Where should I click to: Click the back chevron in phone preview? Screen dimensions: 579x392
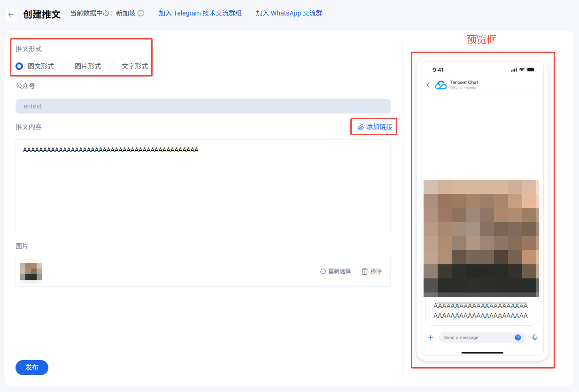point(428,85)
